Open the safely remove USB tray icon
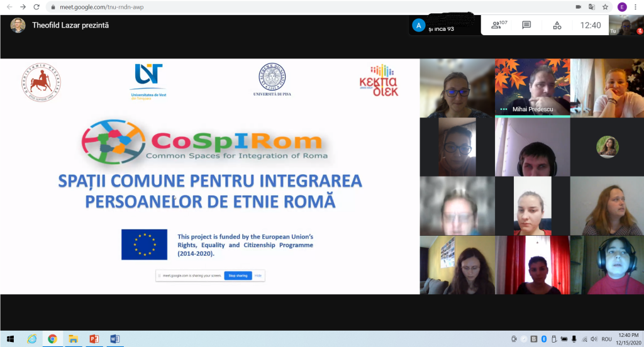Screen dimensions: 644x347 click(x=553, y=339)
